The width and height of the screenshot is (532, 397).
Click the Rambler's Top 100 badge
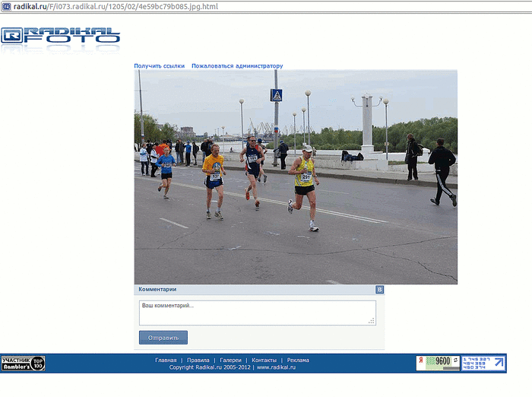[23, 364]
